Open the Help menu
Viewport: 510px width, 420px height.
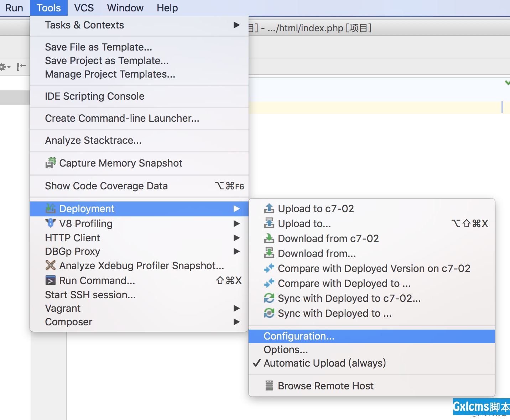[x=167, y=8]
